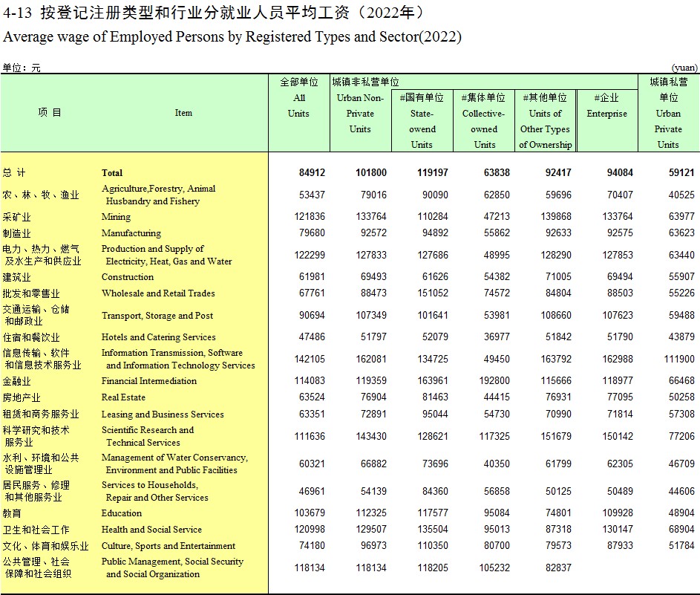This screenshot has width=700, height=595.
Task: Click the Information Transmission value 142105
Action: 310,359
